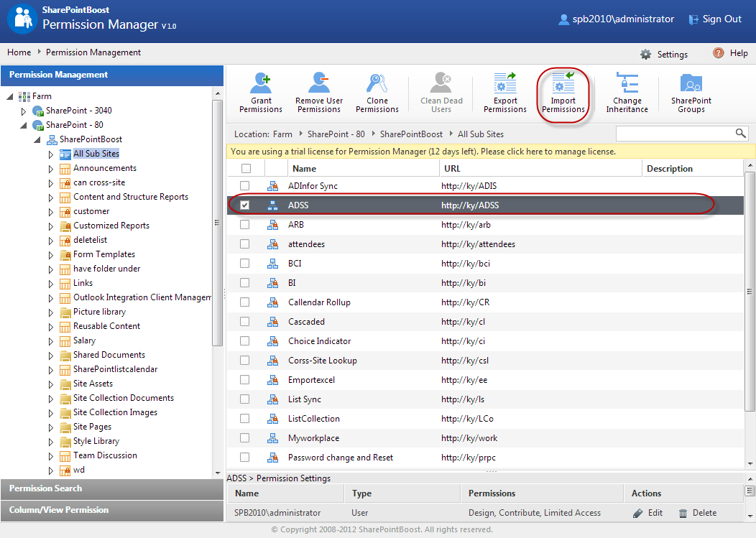This screenshot has width=756, height=538.
Task: Click the trial license manage notice
Action: pos(491,152)
